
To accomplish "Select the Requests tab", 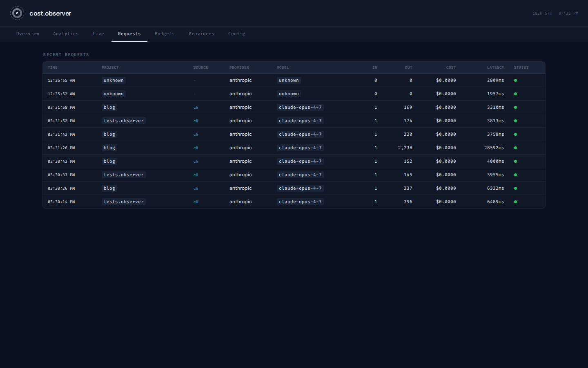I will click(129, 34).
